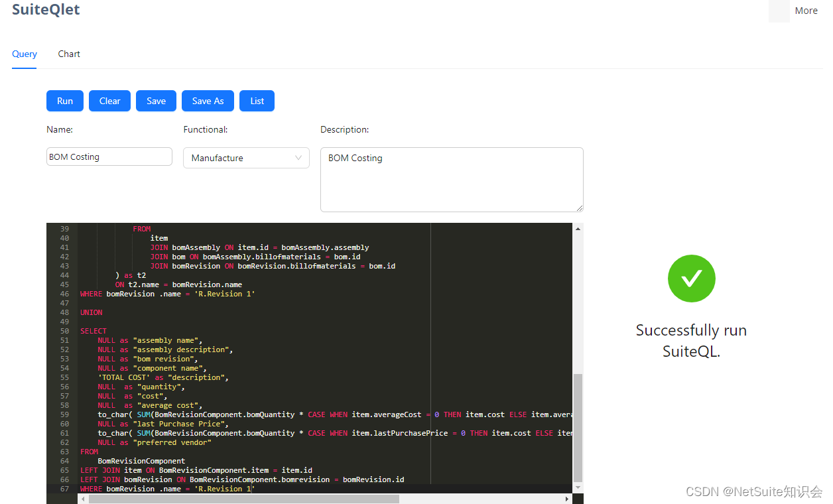Image resolution: width=833 pixels, height=504 pixels.
Task: Switch to the Chart tab
Action: point(69,54)
